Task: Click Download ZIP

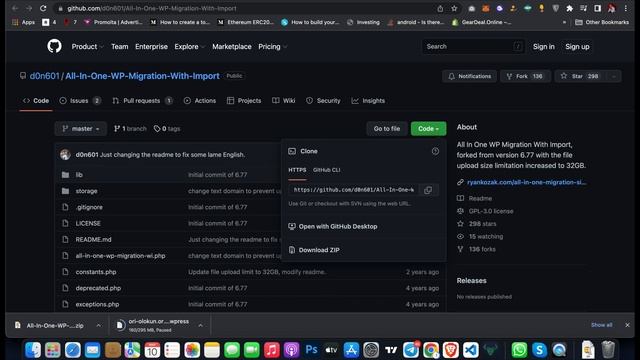Action: tap(319, 250)
